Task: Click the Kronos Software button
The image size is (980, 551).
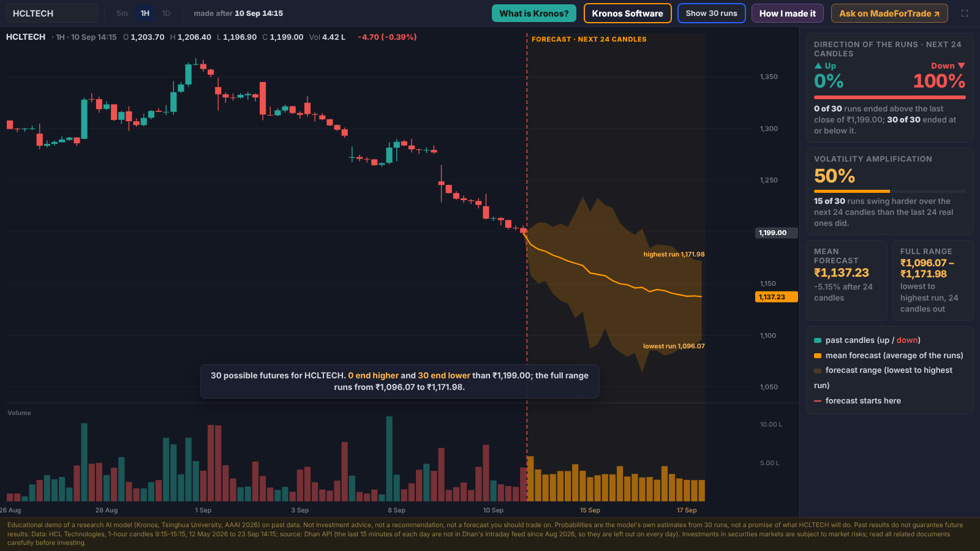Action: pyautogui.click(x=627, y=13)
